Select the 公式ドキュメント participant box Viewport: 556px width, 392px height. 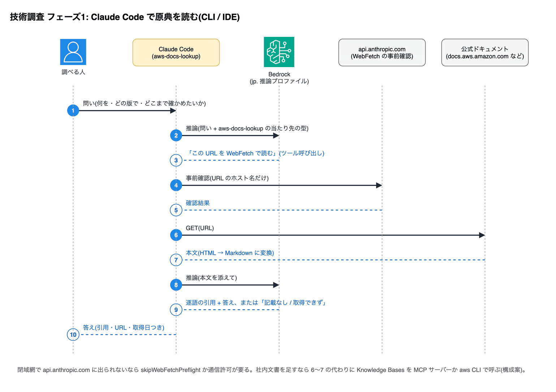pos(485,53)
